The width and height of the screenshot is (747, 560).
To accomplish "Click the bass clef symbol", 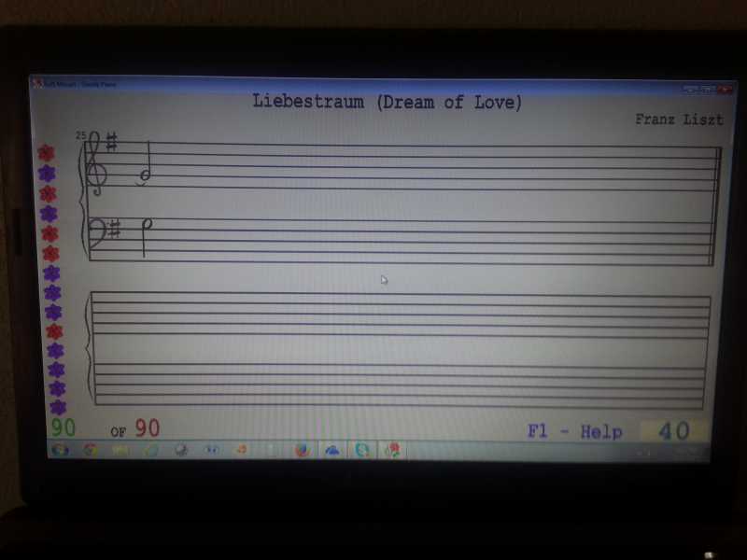I will (x=99, y=232).
